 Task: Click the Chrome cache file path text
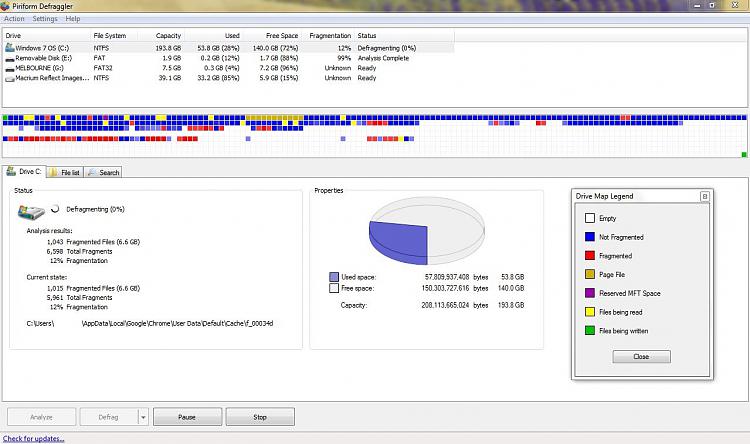tap(150, 323)
